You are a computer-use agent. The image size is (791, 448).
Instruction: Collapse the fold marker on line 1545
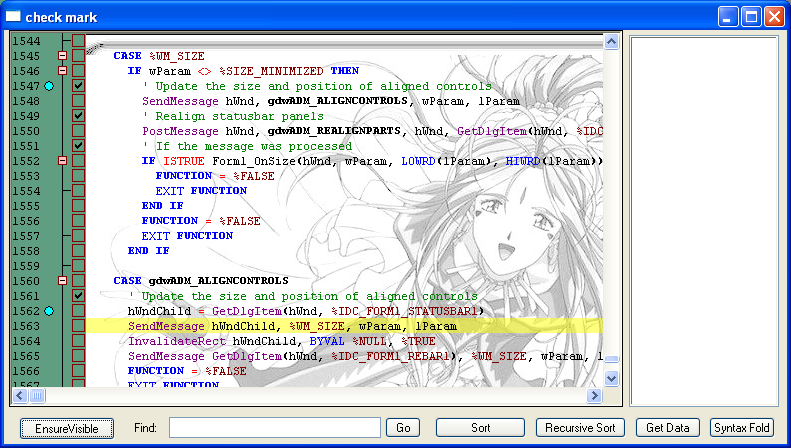pos(63,55)
